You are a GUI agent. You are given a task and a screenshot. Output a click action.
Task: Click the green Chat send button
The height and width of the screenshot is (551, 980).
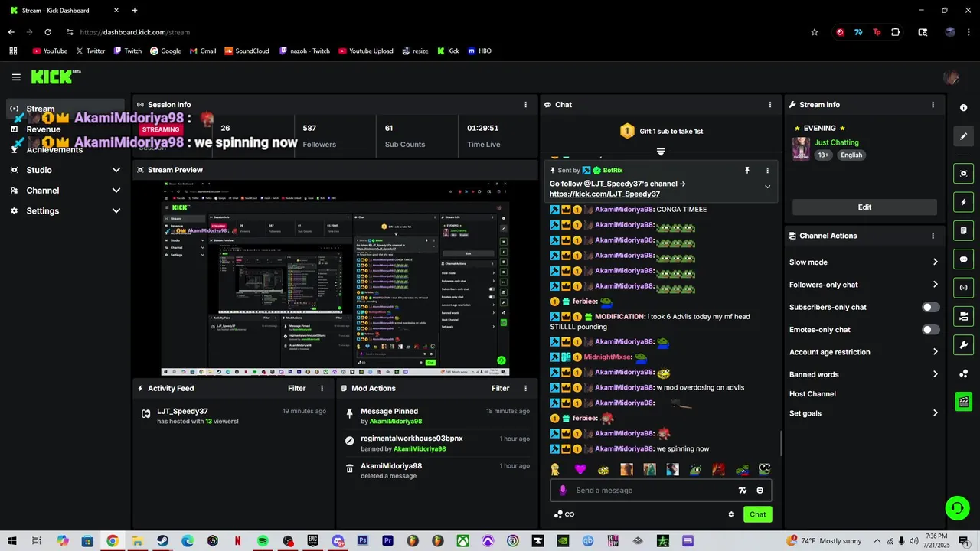click(x=757, y=514)
